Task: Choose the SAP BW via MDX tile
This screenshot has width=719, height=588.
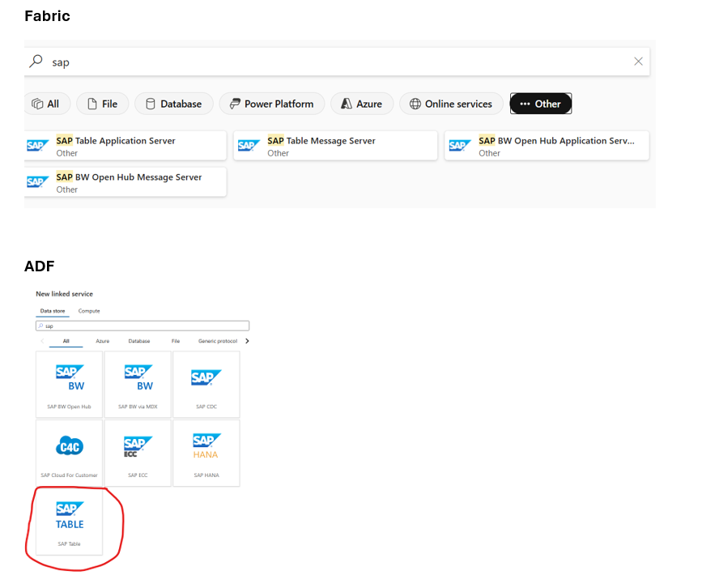Action: coord(138,382)
